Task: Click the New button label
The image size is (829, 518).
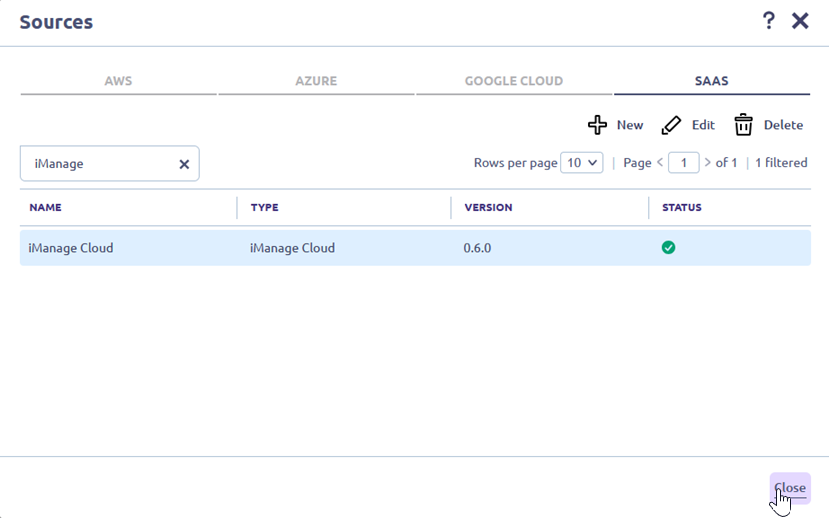Action: click(630, 125)
